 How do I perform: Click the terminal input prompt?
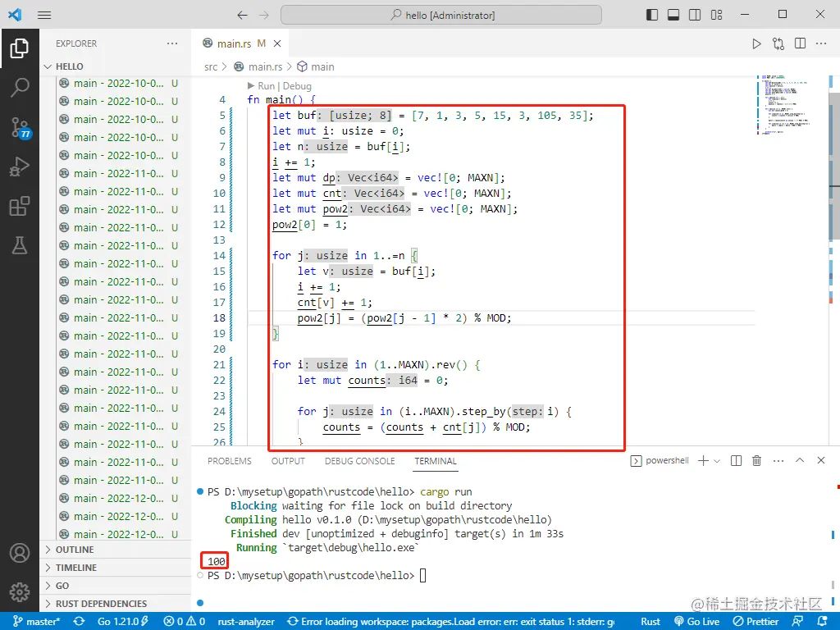pos(422,575)
